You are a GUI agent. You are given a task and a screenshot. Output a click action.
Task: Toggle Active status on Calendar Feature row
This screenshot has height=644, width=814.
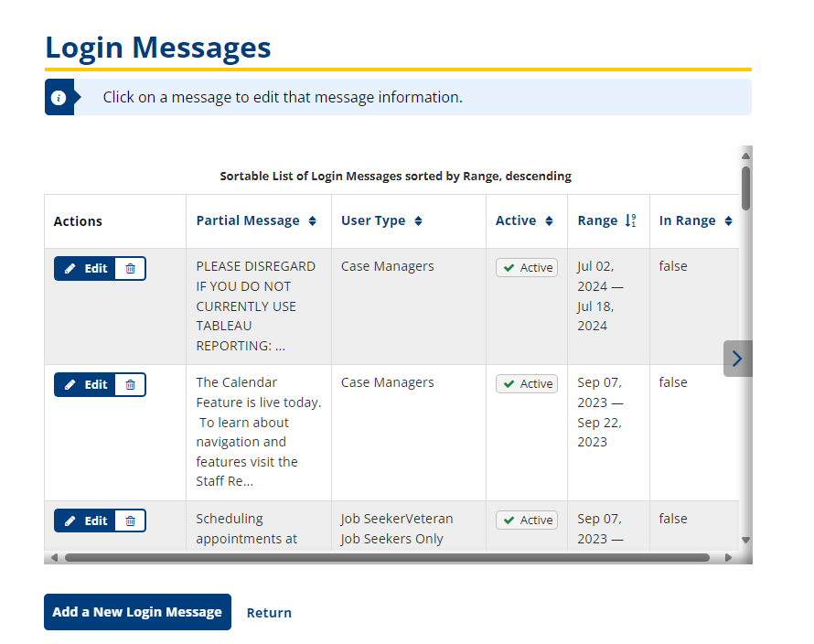coord(527,384)
